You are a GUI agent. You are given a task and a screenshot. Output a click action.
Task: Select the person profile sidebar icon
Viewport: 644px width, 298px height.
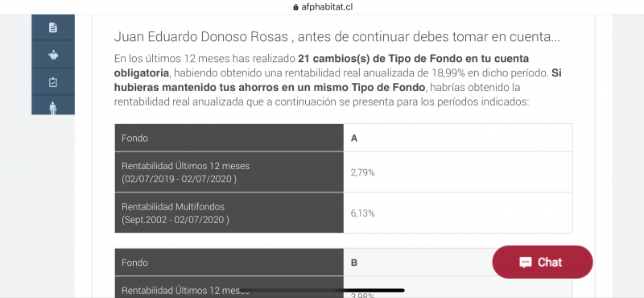(53, 109)
